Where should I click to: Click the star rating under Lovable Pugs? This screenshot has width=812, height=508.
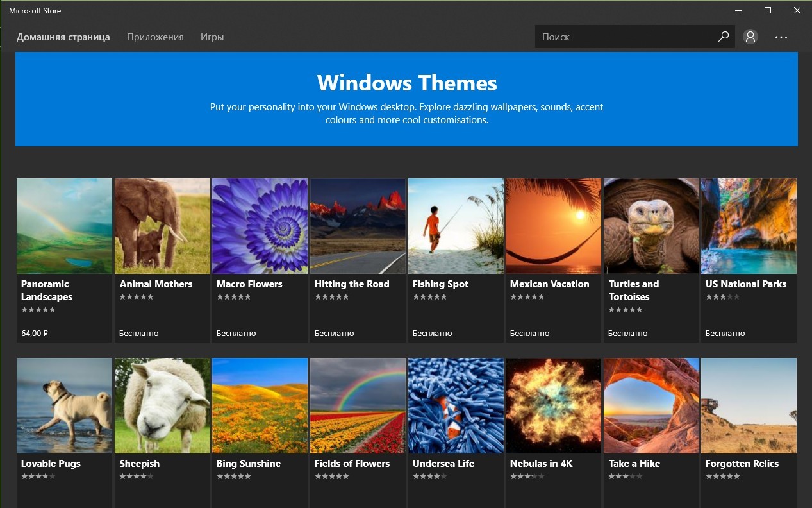pos(38,477)
